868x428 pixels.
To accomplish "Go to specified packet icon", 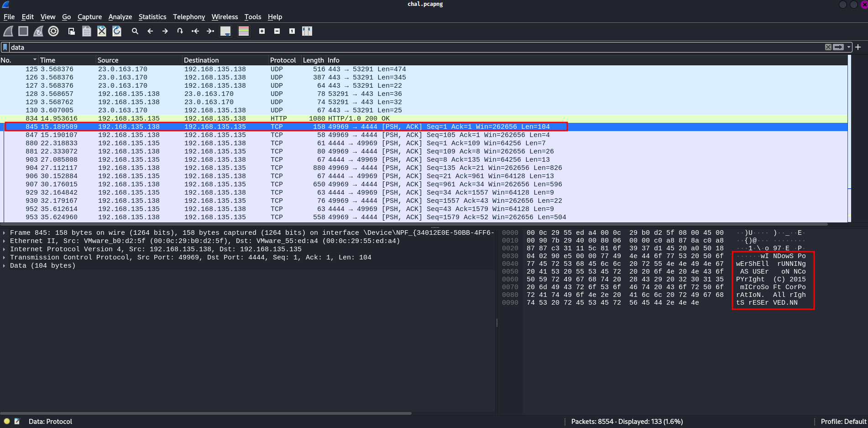I will pyautogui.click(x=180, y=31).
